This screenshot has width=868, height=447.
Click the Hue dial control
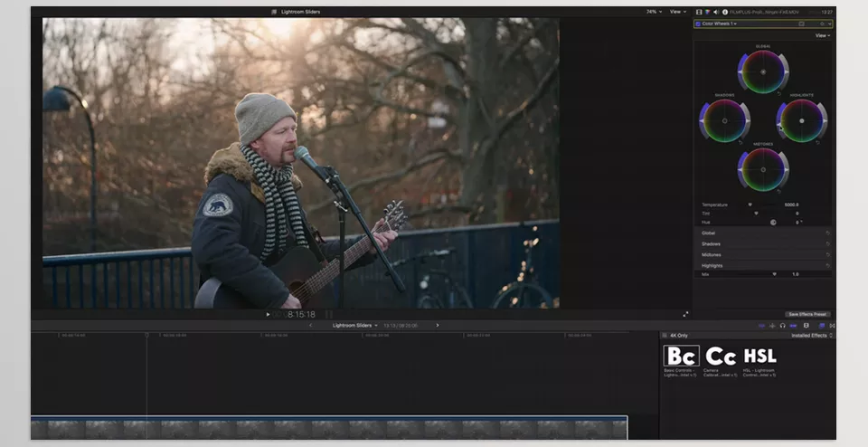pos(773,222)
